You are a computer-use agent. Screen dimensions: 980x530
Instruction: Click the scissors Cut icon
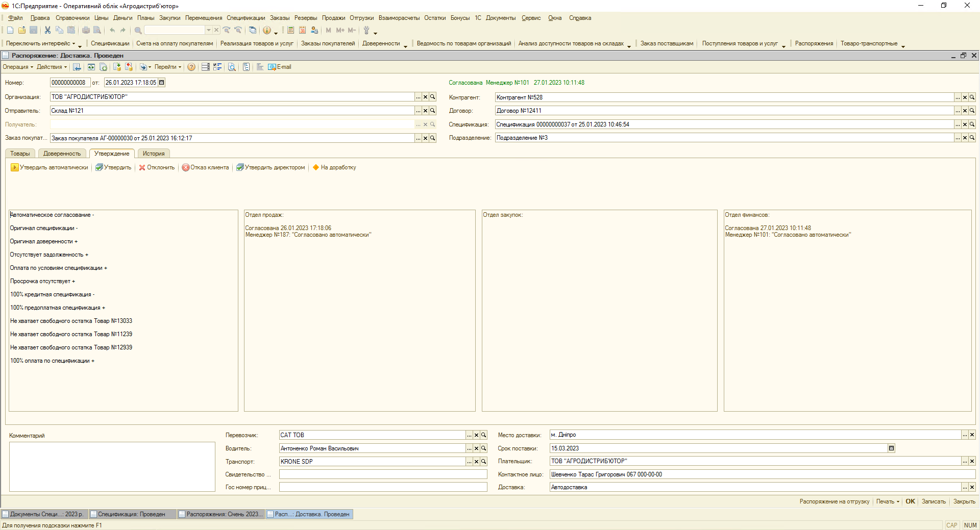click(47, 31)
